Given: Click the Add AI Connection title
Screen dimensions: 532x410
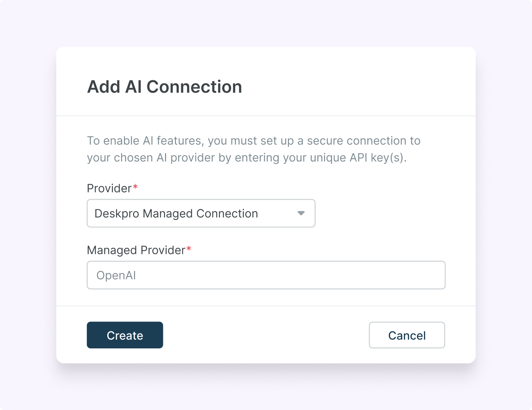Looking at the screenshot, I should (x=164, y=87).
